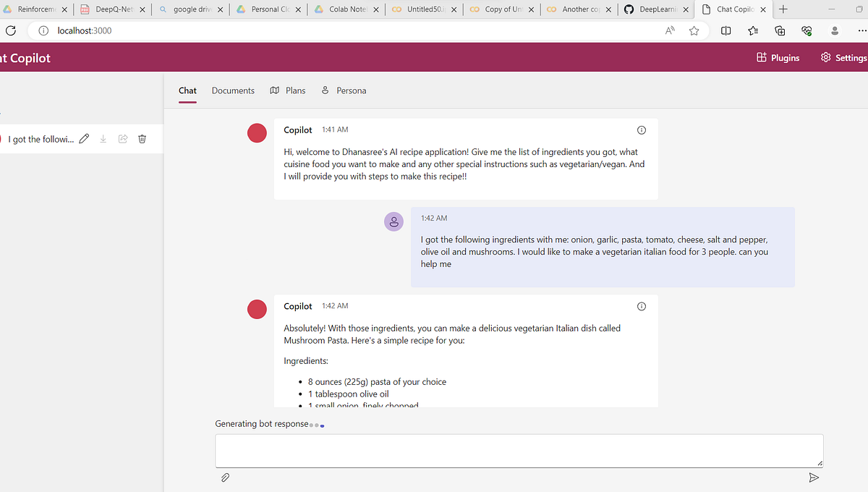Edit the chat title with the pencil icon
This screenshot has width=868, height=492.
coord(84,138)
